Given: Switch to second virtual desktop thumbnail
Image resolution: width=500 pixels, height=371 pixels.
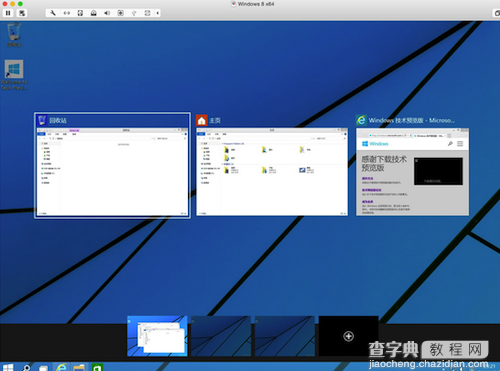Looking at the screenshot, I should tap(221, 336).
